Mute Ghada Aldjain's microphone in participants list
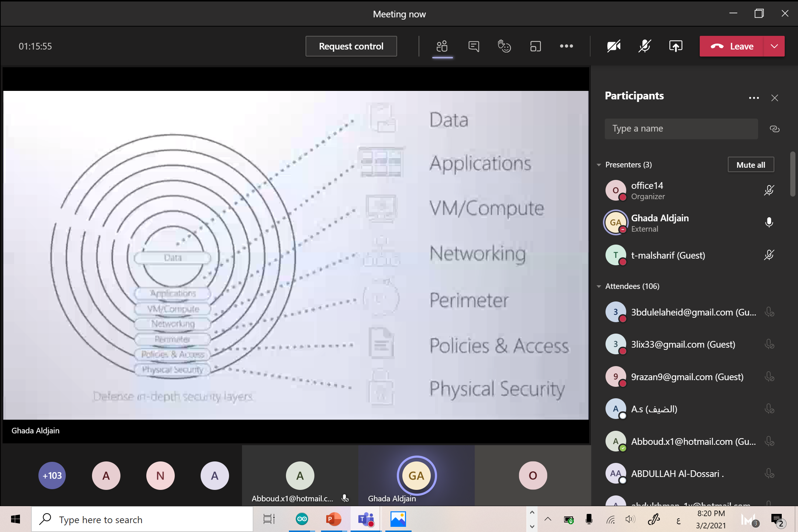The image size is (798, 532). [769, 222]
